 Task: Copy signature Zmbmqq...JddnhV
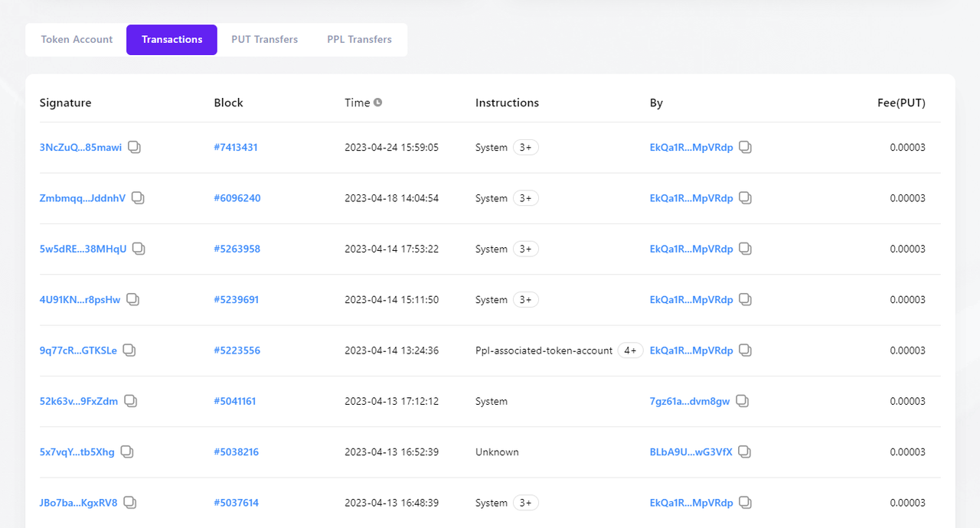[x=138, y=198]
